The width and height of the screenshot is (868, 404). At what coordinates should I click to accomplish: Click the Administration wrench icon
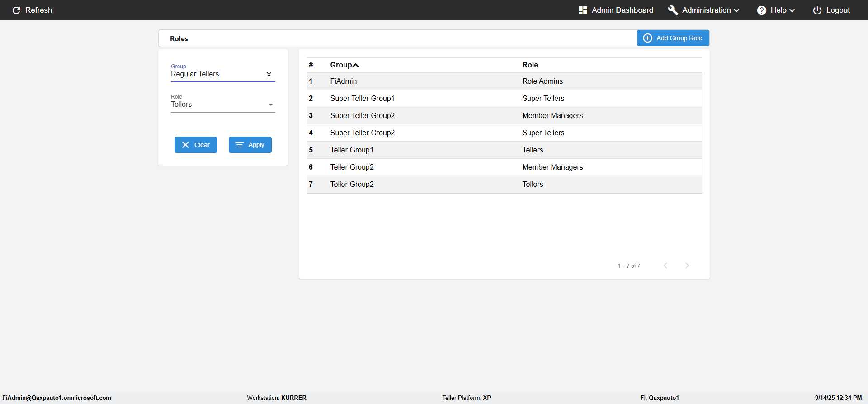pyautogui.click(x=673, y=10)
